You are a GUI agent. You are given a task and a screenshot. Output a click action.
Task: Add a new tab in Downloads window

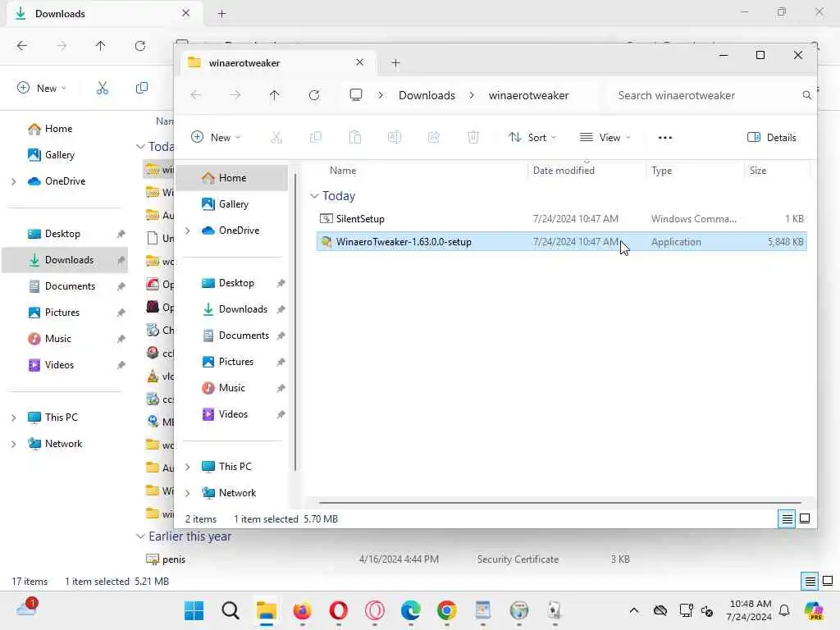[x=221, y=14]
